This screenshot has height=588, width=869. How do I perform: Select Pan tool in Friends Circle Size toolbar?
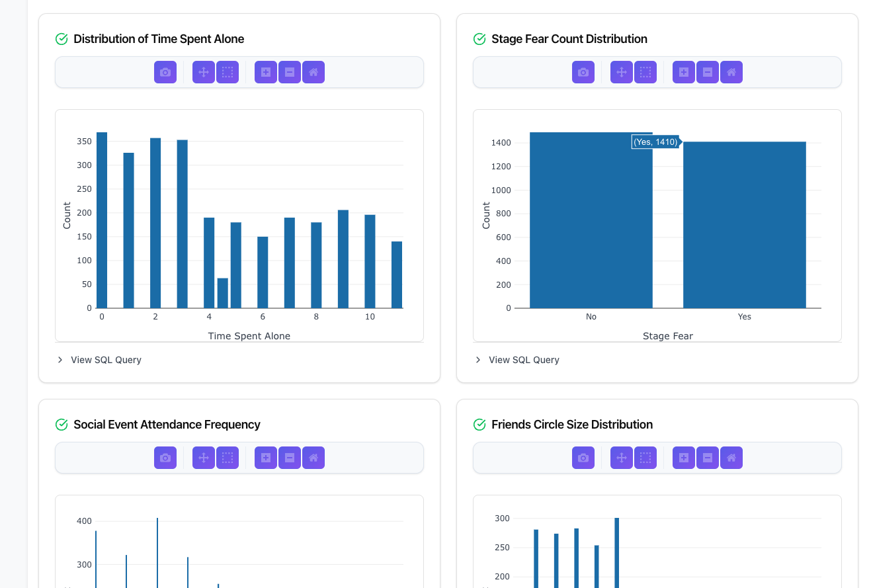coord(622,458)
